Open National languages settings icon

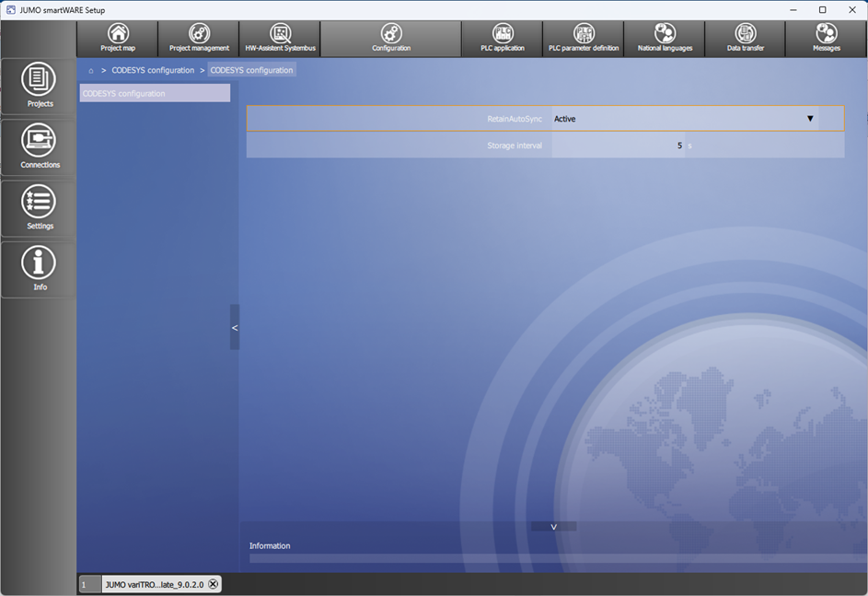(x=665, y=39)
